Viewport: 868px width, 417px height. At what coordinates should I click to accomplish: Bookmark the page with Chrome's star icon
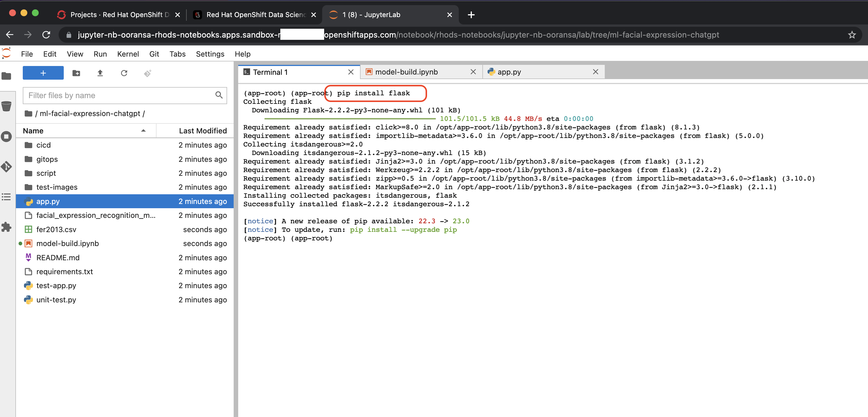[852, 35]
